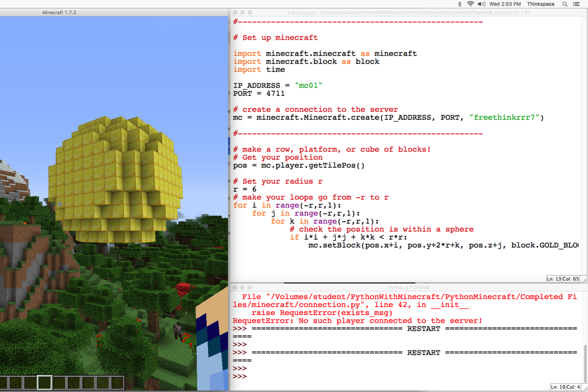Image resolution: width=588 pixels, height=392 pixels.
Task: Click the mc.setBlock code line
Action: coord(443,245)
